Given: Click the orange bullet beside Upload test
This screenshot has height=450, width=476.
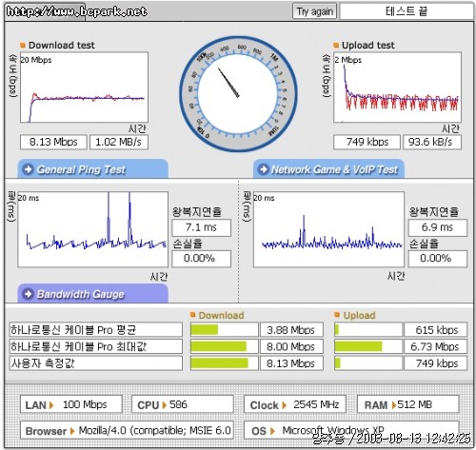Looking at the screenshot, I should click(x=336, y=45).
